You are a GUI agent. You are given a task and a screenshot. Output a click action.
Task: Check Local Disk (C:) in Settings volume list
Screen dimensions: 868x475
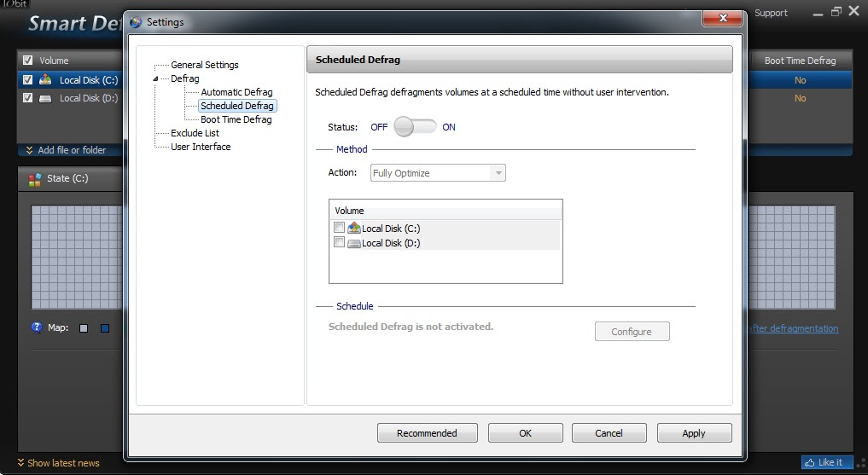point(340,228)
